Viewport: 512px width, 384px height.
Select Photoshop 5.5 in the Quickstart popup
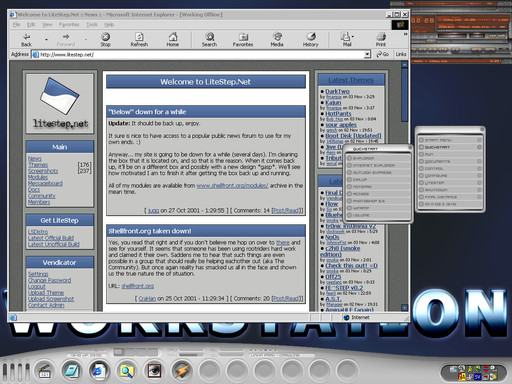click(x=378, y=201)
